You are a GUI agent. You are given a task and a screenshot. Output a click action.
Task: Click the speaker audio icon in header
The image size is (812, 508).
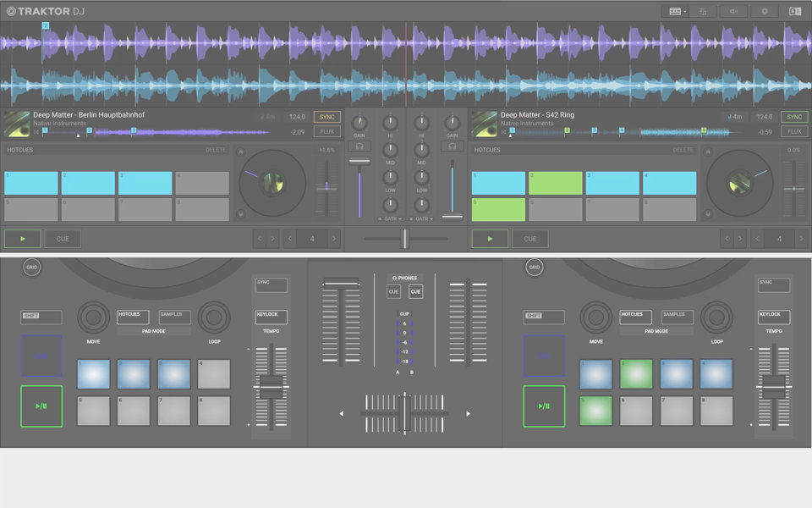coord(733,11)
